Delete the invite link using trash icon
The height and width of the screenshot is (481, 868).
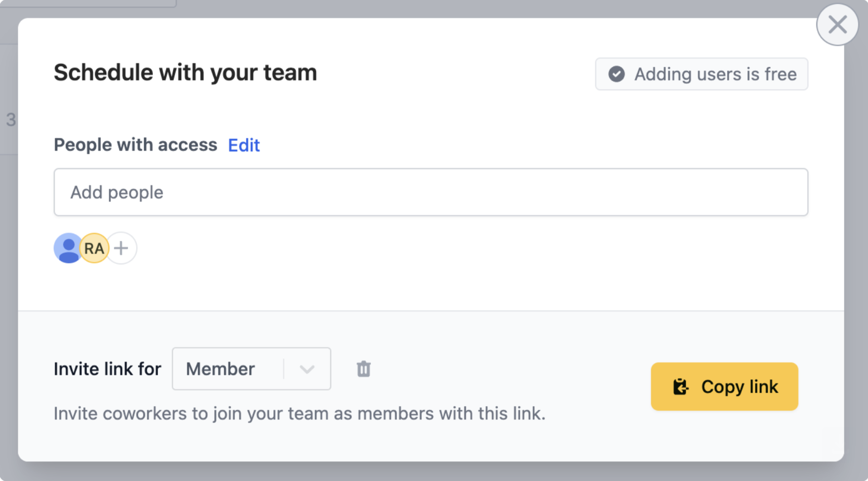[x=364, y=369]
